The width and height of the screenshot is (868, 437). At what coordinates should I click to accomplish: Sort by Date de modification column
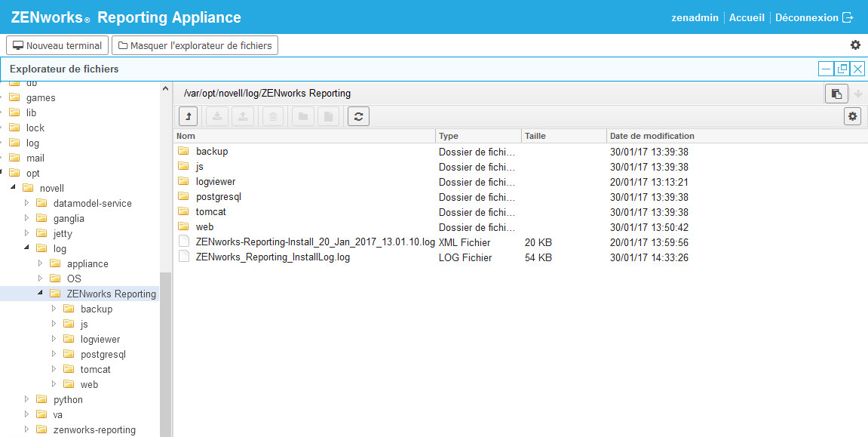click(652, 136)
